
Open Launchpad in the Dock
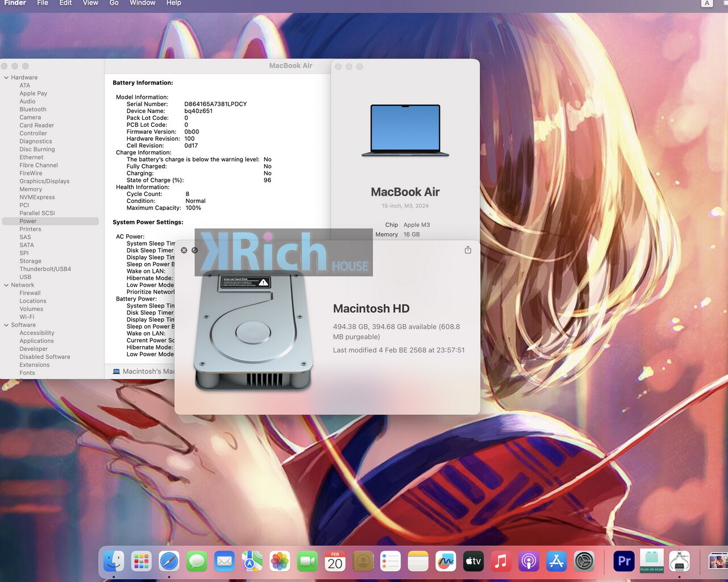point(142,562)
